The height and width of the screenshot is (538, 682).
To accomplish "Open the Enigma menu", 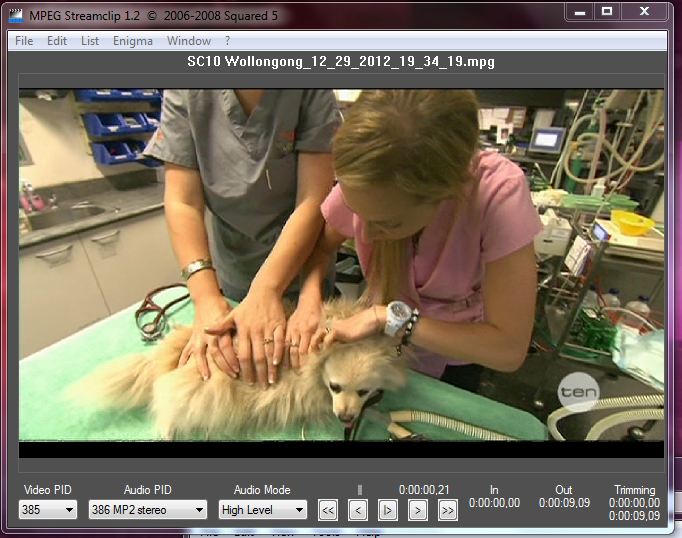I will (x=133, y=41).
